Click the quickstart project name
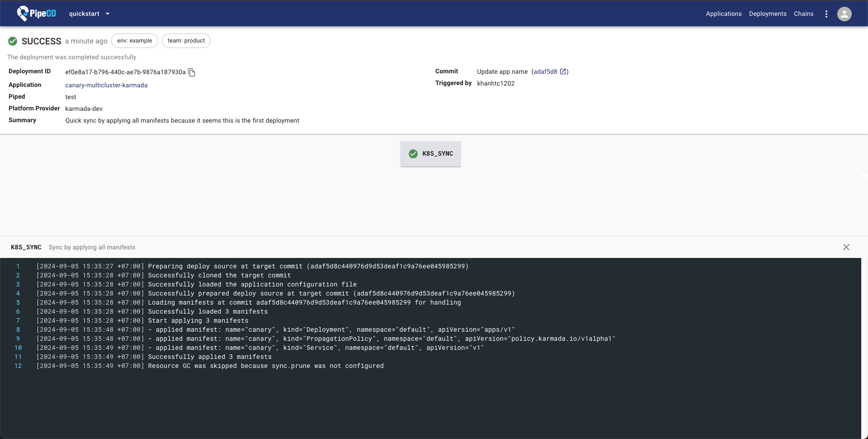This screenshot has width=868, height=439. tap(84, 14)
